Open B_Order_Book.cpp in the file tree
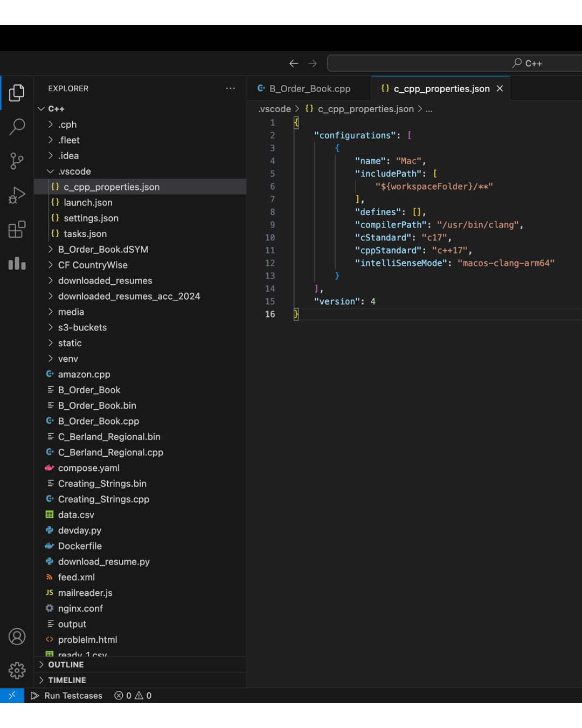The image size is (582, 728). [x=140, y=422]
